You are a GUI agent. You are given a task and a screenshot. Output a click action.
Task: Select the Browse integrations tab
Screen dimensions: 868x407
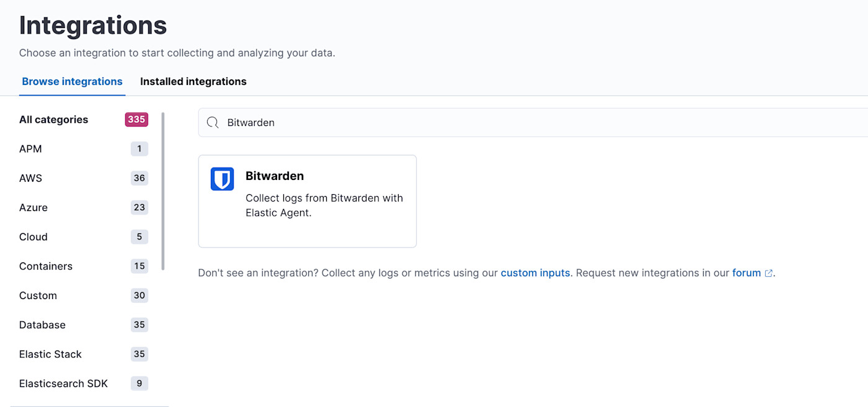coord(72,81)
